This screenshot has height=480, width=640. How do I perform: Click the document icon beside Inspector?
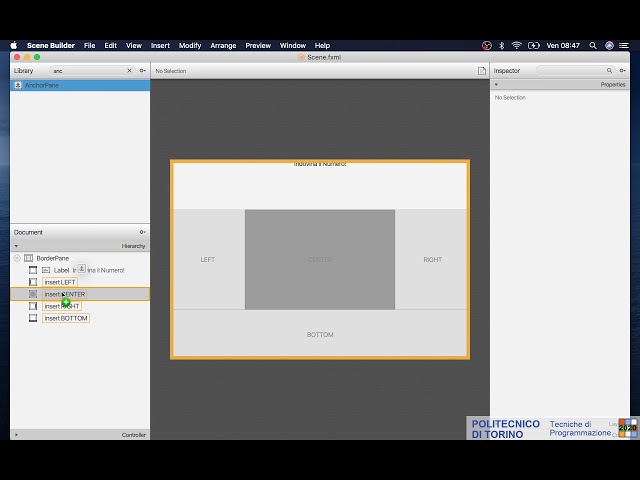(481, 71)
